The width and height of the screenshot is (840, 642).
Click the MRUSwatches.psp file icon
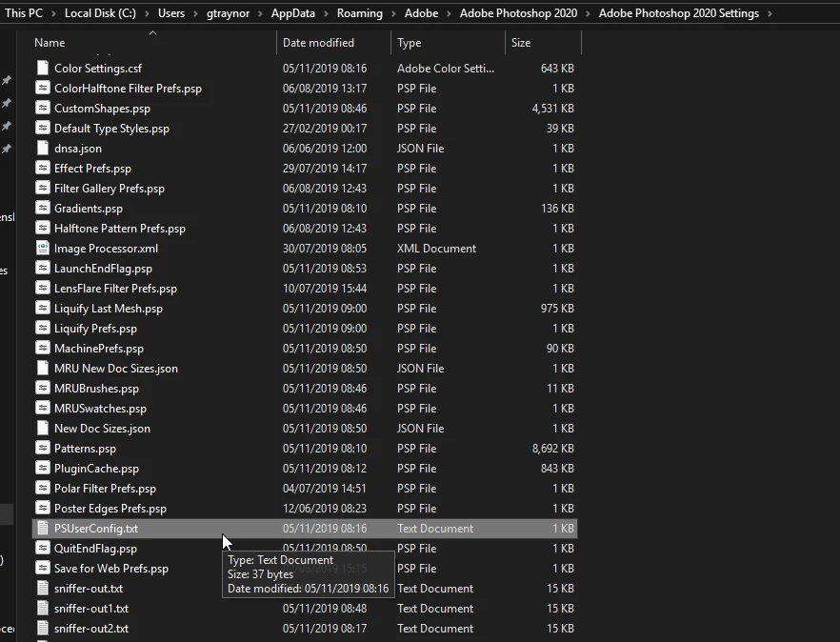tap(42, 409)
